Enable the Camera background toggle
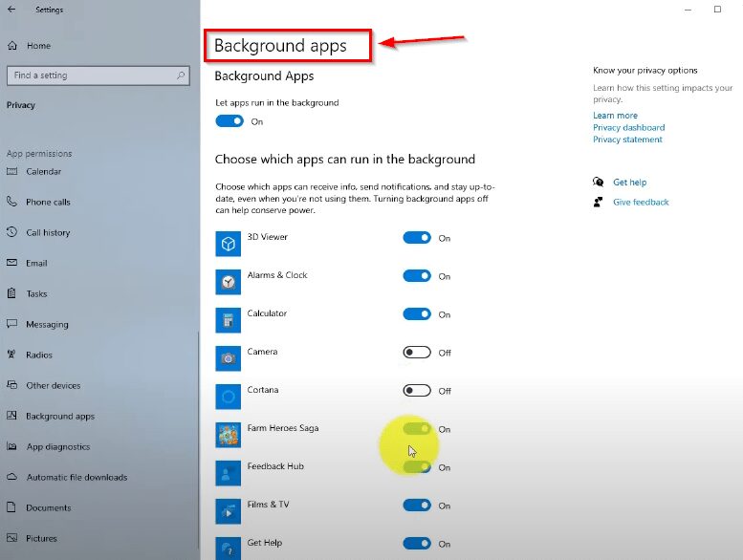 tap(417, 353)
